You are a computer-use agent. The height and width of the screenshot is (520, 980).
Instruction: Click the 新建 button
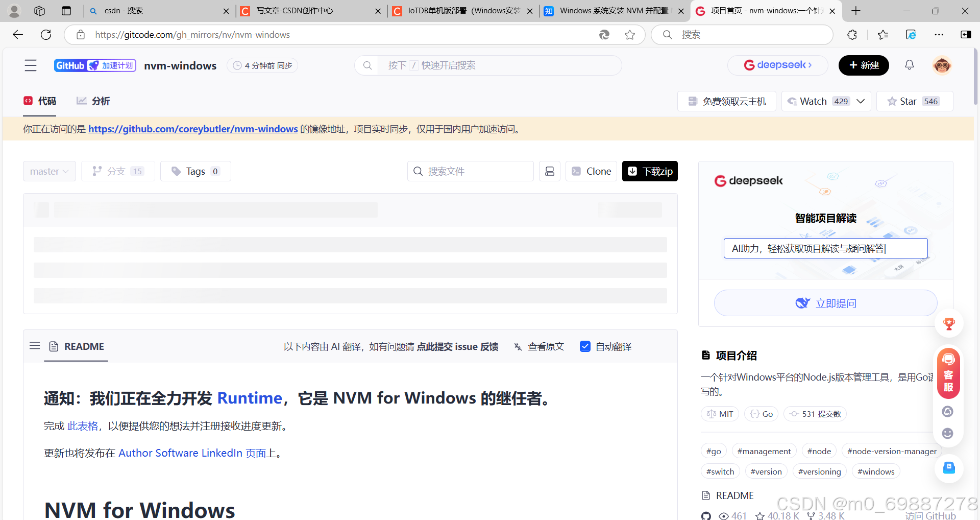[x=864, y=65]
